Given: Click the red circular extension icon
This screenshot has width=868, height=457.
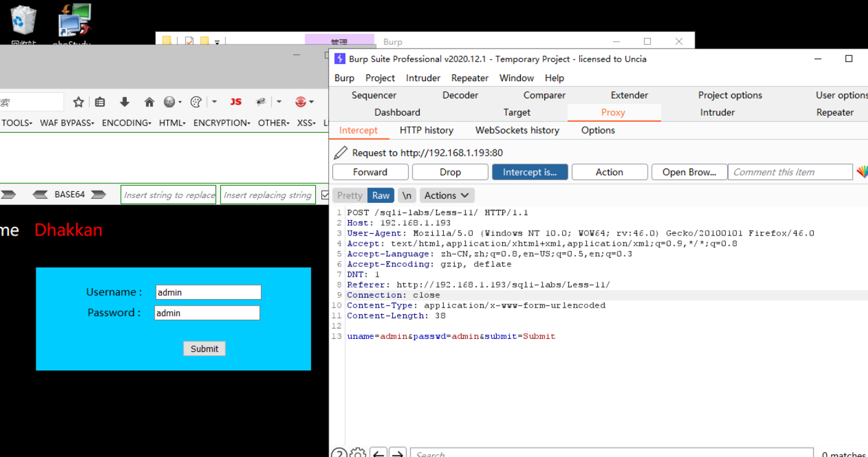Looking at the screenshot, I should (x=300, y=102).
